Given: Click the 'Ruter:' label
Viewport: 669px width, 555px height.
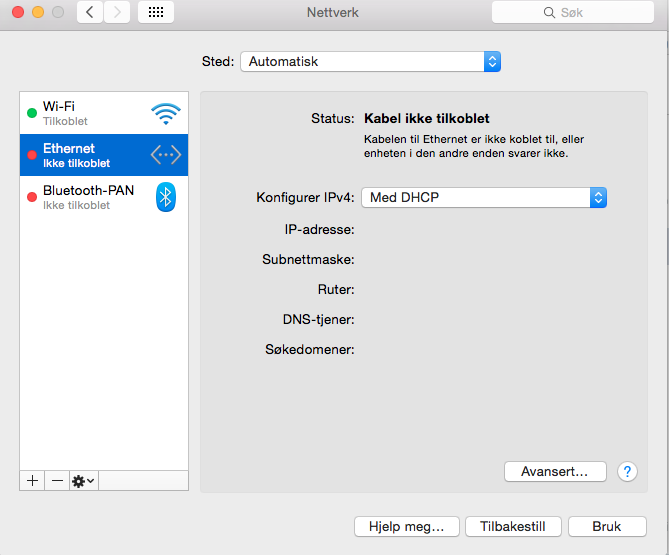Looking at the screenshot, I should pos(336,289).
